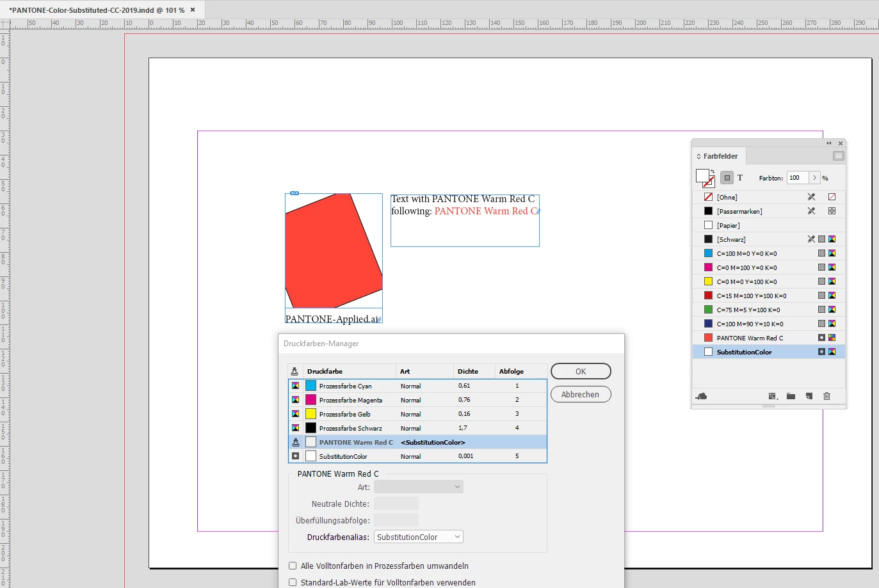The image size is (879, 588).
Task: Click non-editable pencil icon of [Schwarz] swatch
Action: coord(811,239)
